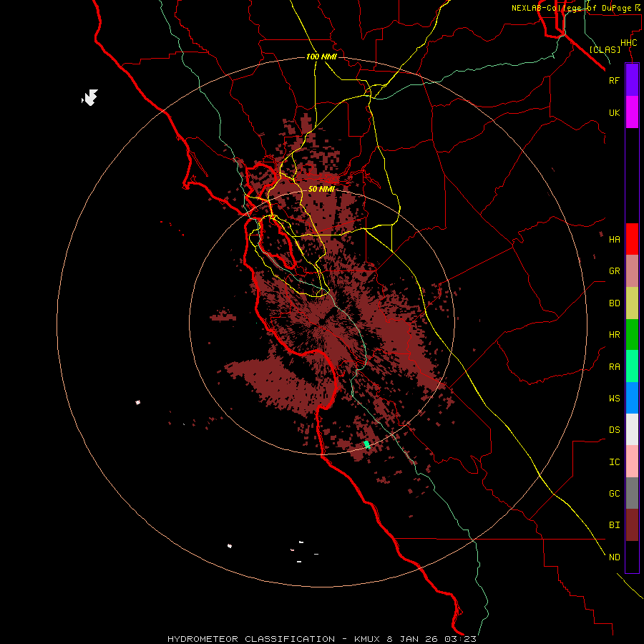Click the GC gray legend swatch
The height and width of the screenshot is (644, 644).
[x=632, y=493]
